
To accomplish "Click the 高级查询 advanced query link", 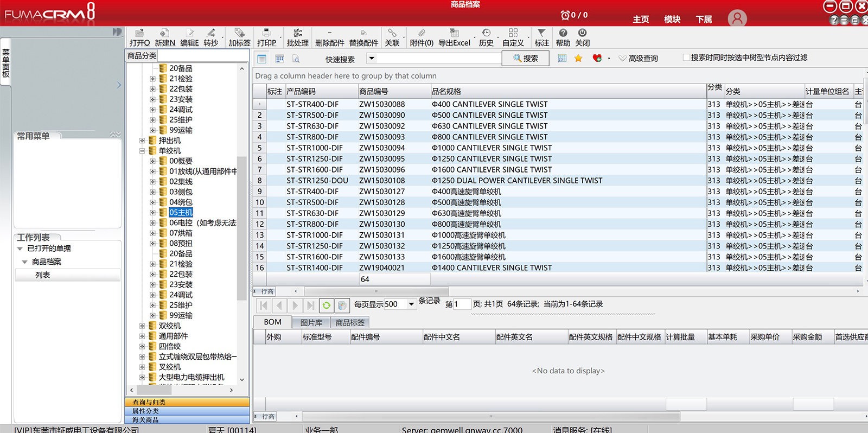I will 643,59.
